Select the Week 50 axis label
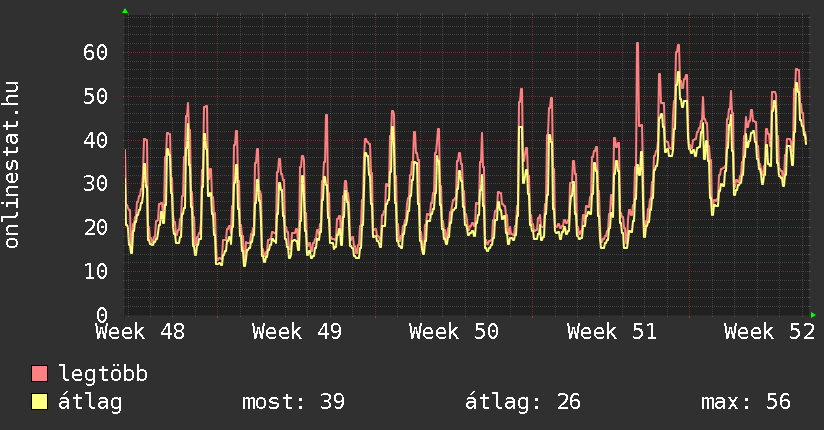 pyautogui.click(x=454, y=331)
